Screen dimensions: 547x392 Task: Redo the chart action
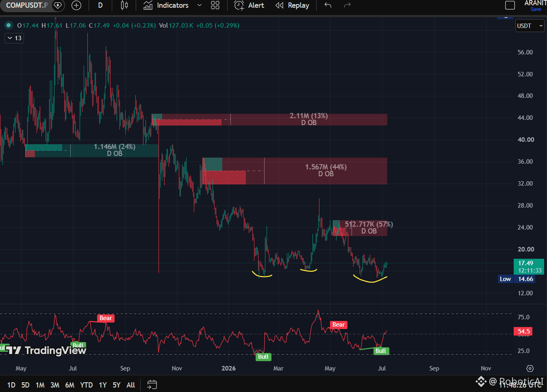coord(347,5)
